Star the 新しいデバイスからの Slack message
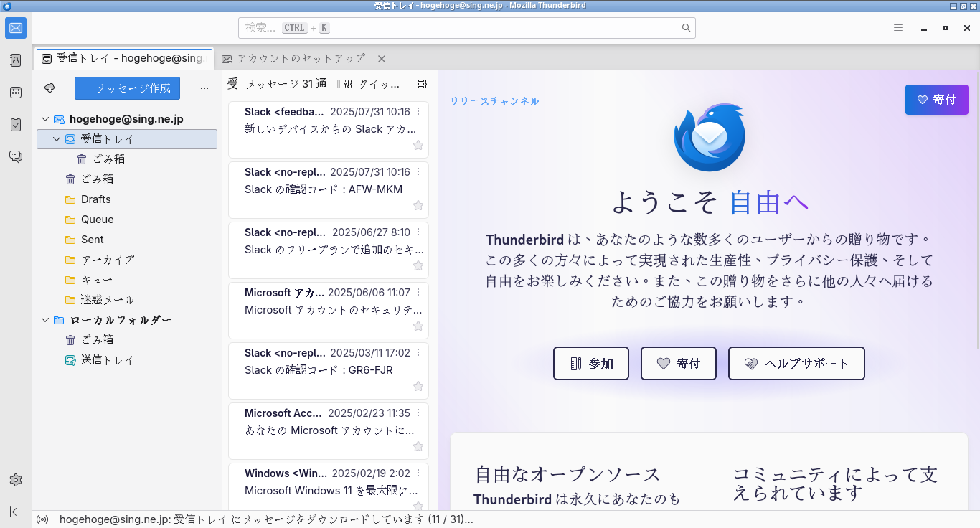Image resolution: width=980 pixels, height=528 pixels. tap(418, 145)
